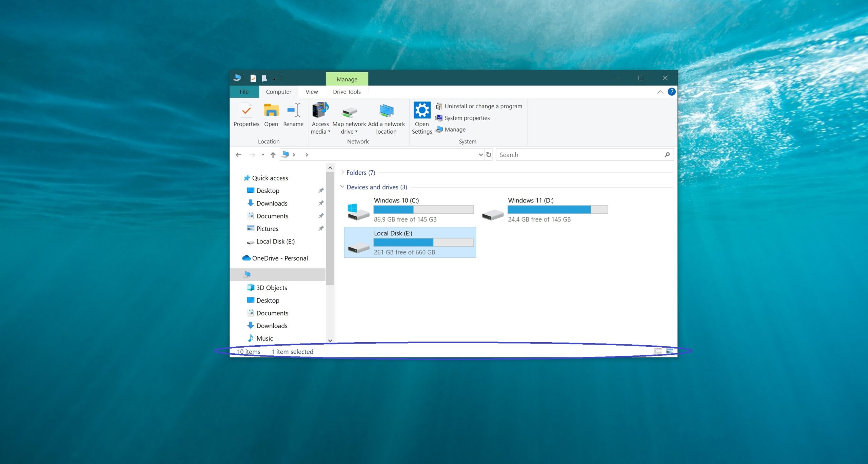Click the Windows 10 (C:) usage bar

(x=423, y=210)
